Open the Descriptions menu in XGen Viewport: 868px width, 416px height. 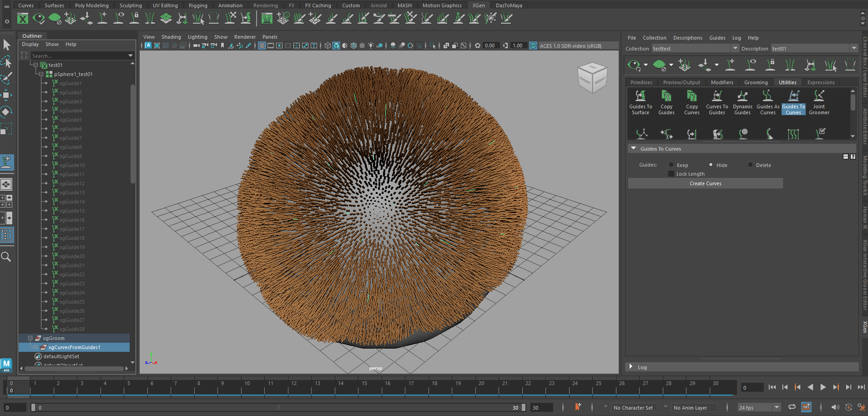687,38
